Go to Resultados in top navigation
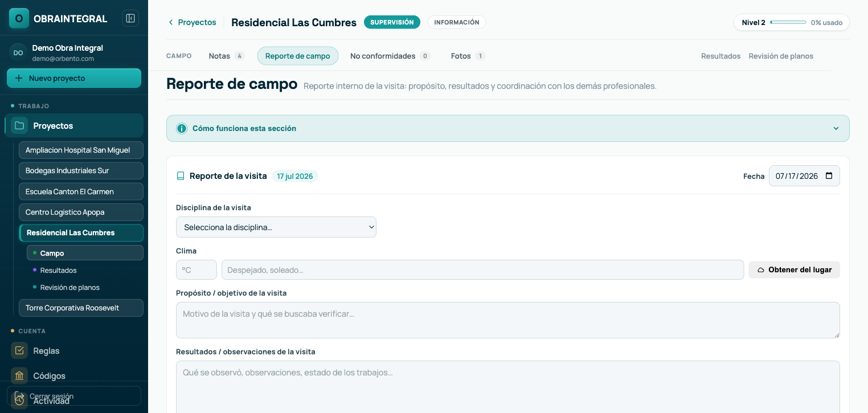Screen dimensions: 868x413 [x=720, y=56]
